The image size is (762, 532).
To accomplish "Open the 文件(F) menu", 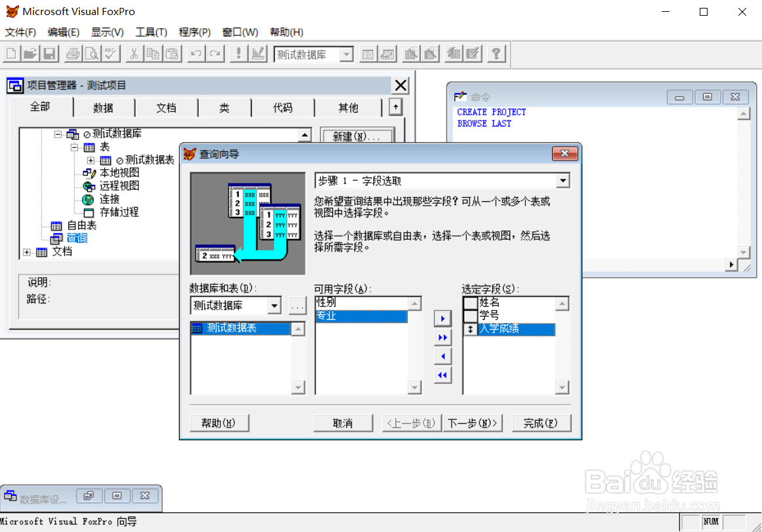I will (x=20, y=32).
